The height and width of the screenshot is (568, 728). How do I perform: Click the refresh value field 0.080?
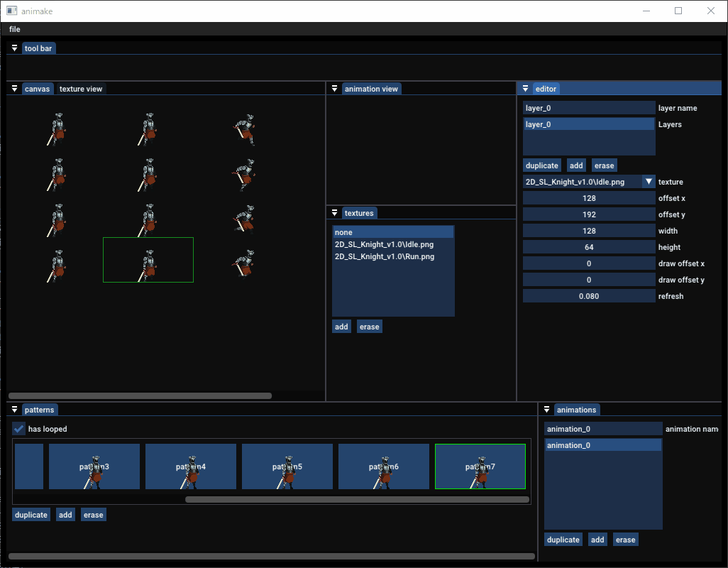point(589,296)
